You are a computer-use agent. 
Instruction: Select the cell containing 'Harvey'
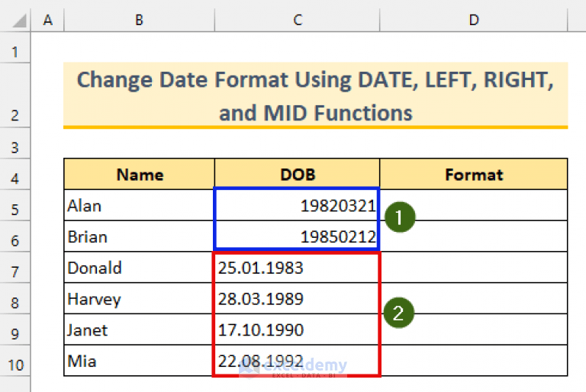140,298
